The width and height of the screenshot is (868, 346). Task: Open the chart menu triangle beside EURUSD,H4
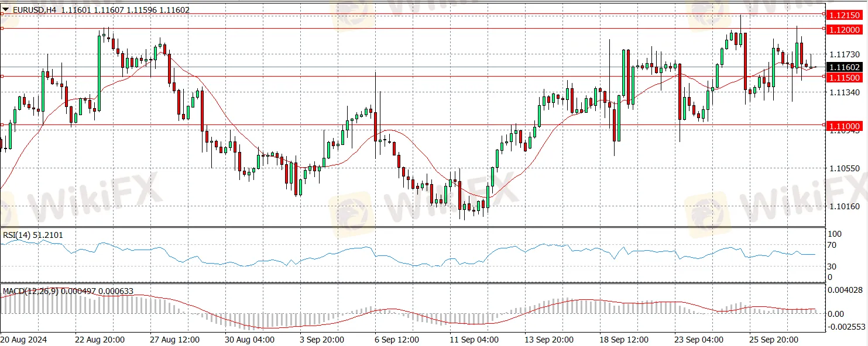[x=6, y=10]
